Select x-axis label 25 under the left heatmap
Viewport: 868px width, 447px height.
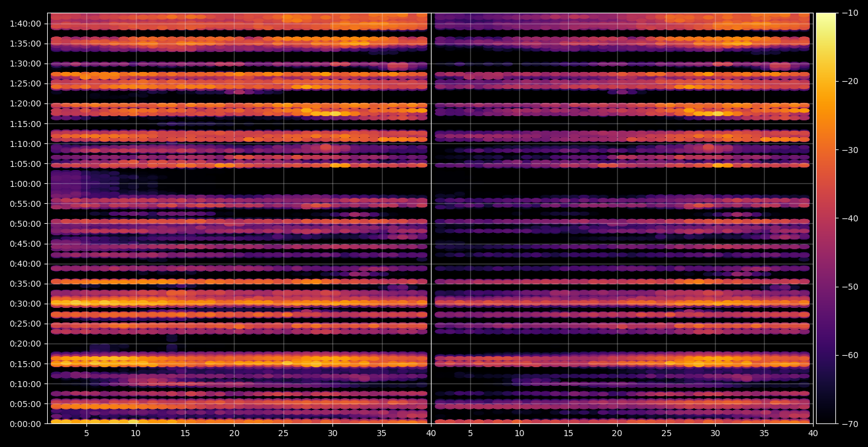click(283, 433)
